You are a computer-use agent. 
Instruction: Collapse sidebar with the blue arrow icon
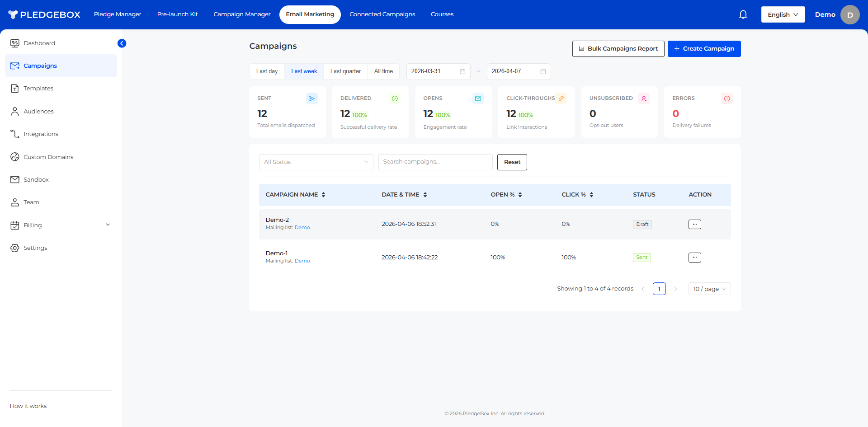[122, 43]
